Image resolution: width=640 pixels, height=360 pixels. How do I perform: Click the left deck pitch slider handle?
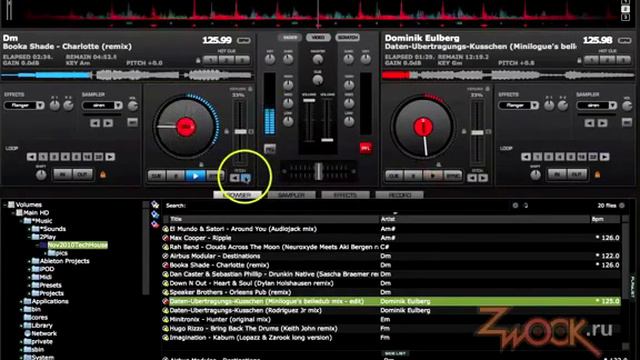coord(240,131)
